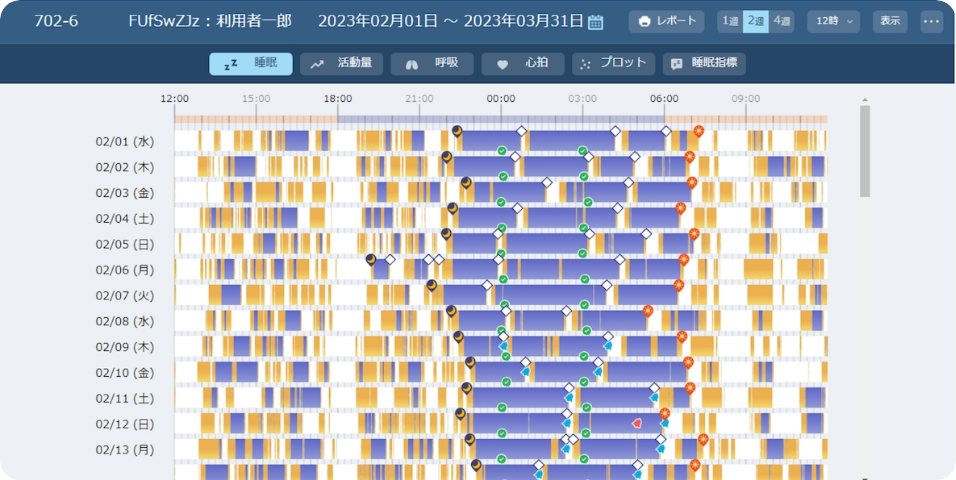Click the vertical scrollbar thumb
956x480 pixels.
coord(865,150)
